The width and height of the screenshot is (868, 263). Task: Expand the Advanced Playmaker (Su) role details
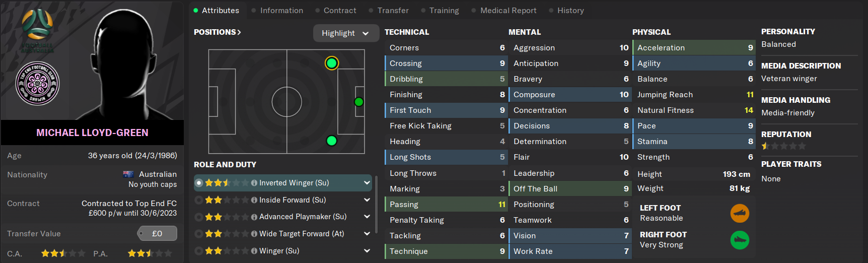coord(367,217)
